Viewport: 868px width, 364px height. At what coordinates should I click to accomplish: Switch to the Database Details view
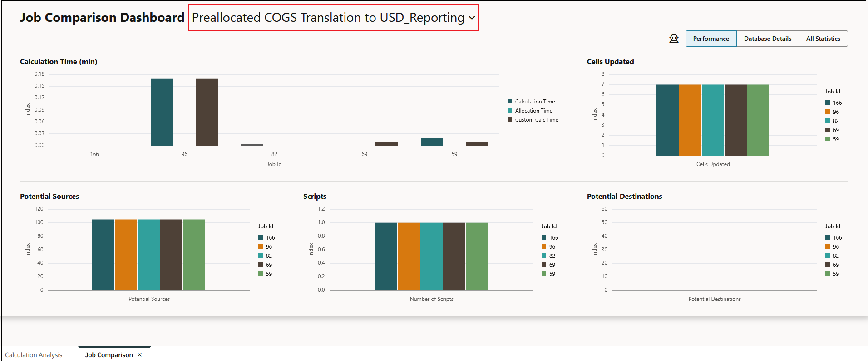768,39
